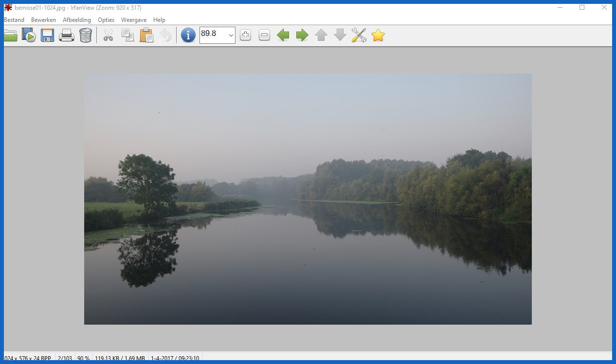Paste from clipboard using the clipboard icon
This screenshot has width=616, height=364.
146,35
